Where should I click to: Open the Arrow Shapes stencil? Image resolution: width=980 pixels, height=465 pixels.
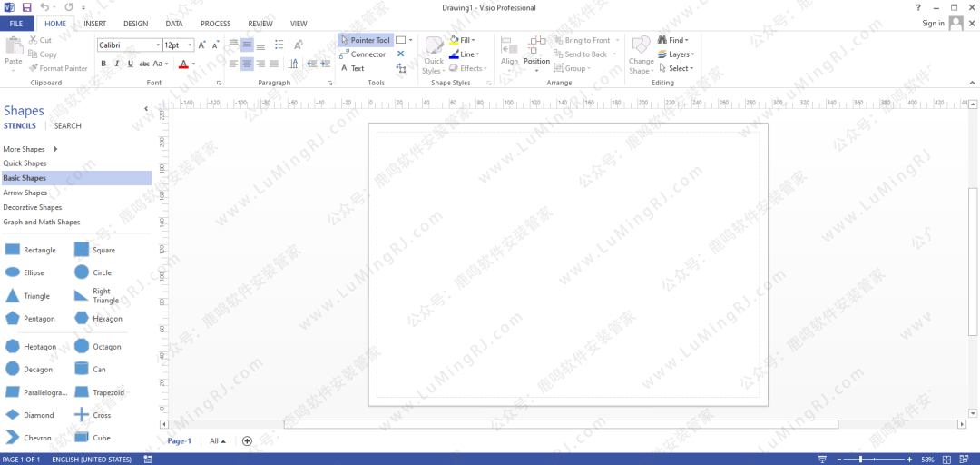(25, 193)
